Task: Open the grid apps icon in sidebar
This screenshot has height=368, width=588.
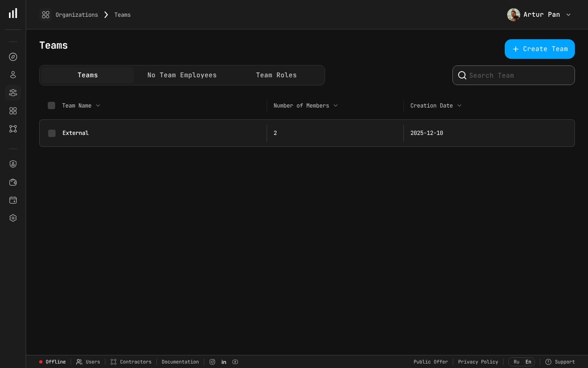Action: pyautogui.click(x=13, y=111)
